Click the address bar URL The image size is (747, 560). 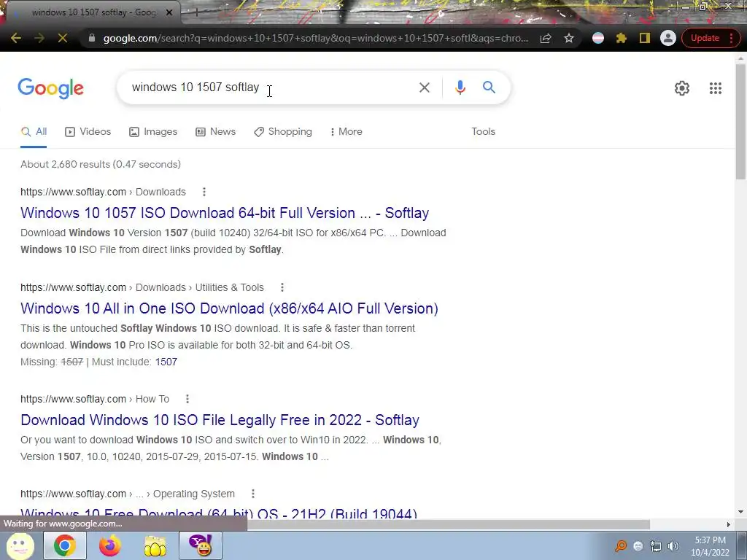[x=315, y=38]
